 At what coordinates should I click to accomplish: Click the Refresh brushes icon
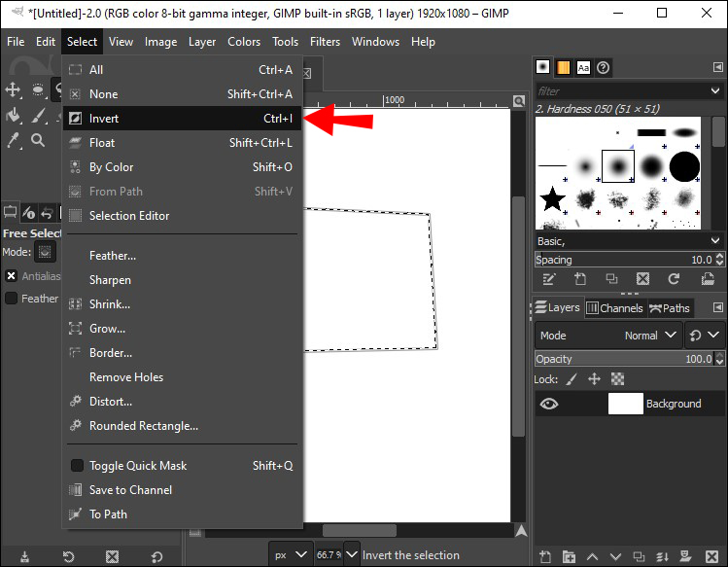coord(674,279)
